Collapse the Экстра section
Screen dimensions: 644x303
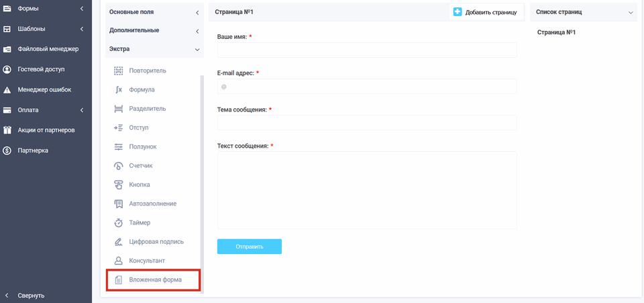[154, 49]
